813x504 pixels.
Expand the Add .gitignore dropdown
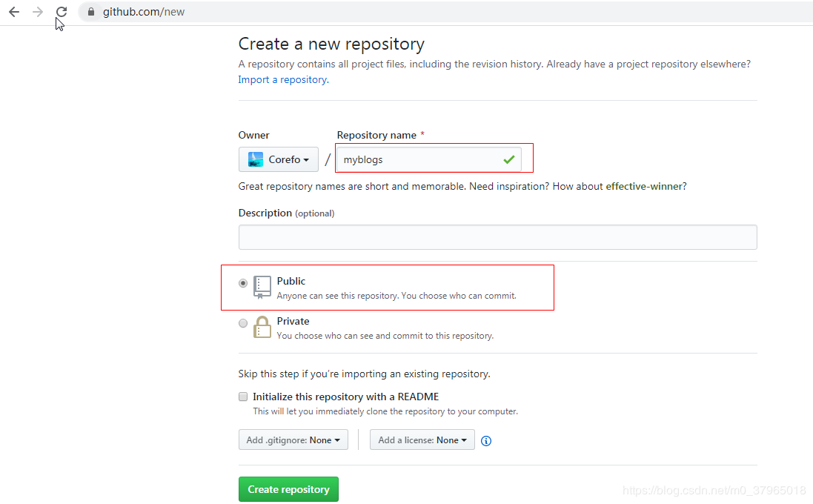click(293, 440)
